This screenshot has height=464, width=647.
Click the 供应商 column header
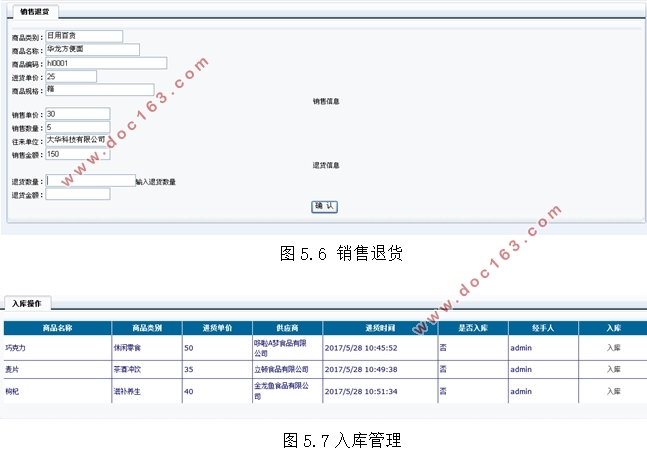pyautogui.click(x=288, y=328)
